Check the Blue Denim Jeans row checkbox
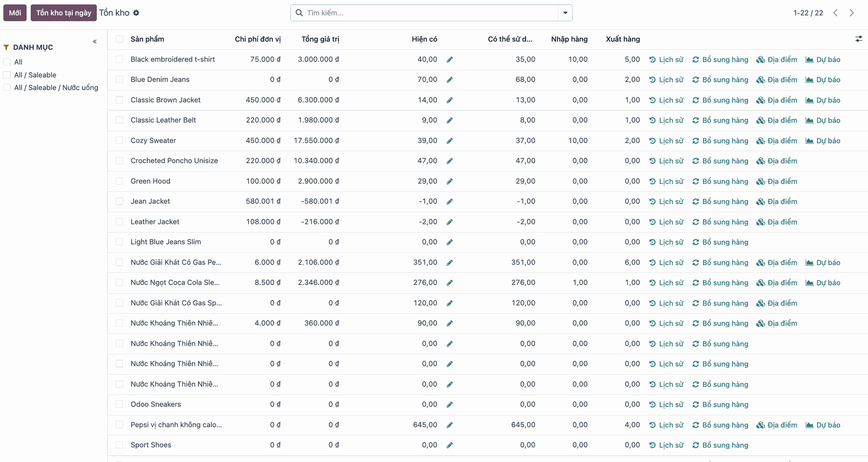868x462 pixels. [119, 80]
